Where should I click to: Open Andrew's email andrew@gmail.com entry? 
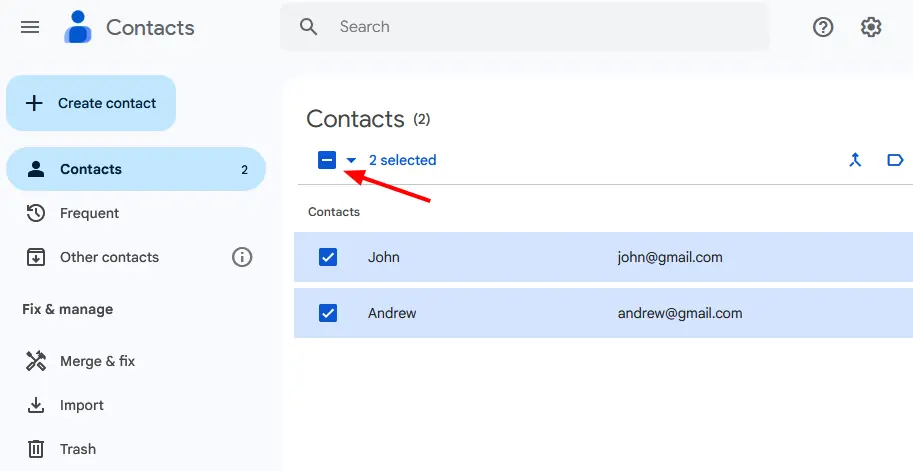(x=680, y=313)
